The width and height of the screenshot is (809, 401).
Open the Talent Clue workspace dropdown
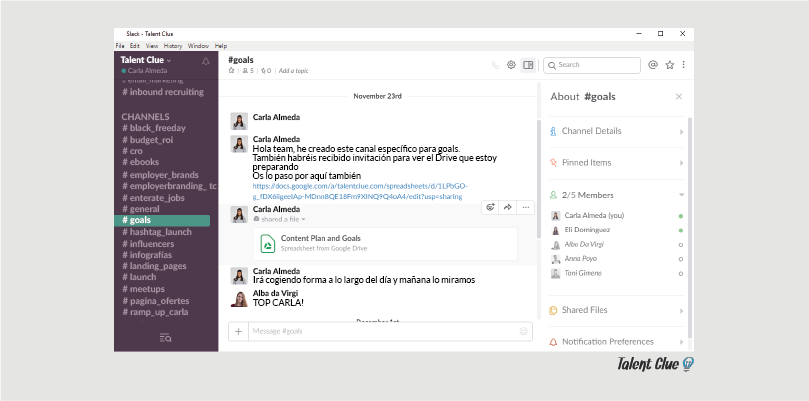145,60
